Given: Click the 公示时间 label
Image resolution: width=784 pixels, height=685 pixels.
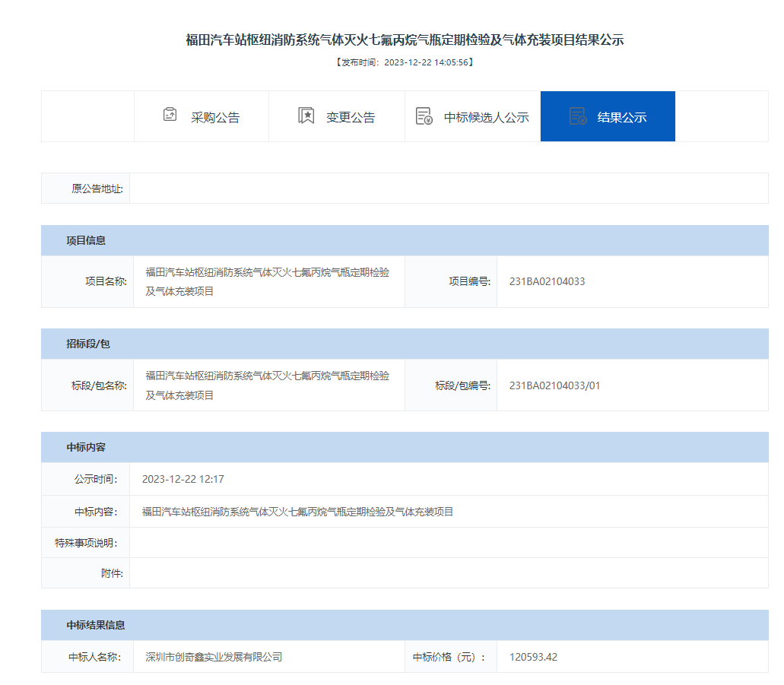Looking at the screenshot, I should (96, 479).
